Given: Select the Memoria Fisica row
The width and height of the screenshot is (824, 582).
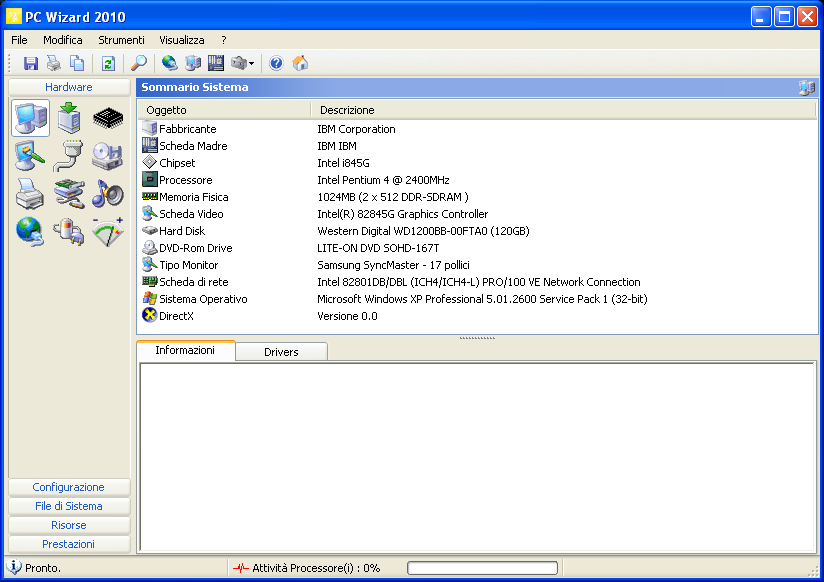Looking at the screenshot, I should tap(478, 197).
